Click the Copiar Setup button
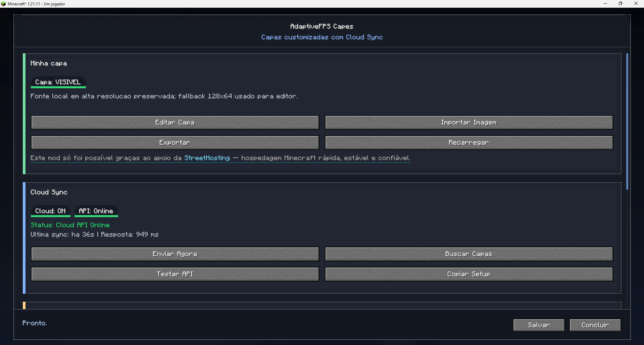Viewport: 644px width, 345px height. 469,274
